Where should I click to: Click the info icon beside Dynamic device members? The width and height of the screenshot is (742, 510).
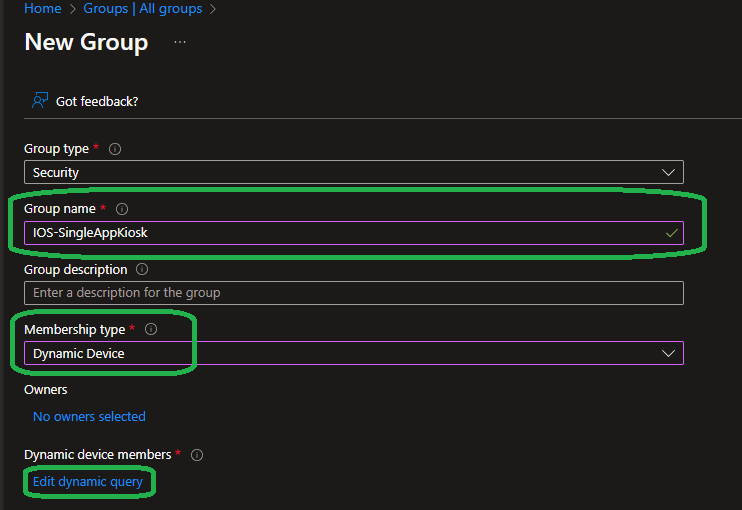point(197,455)
